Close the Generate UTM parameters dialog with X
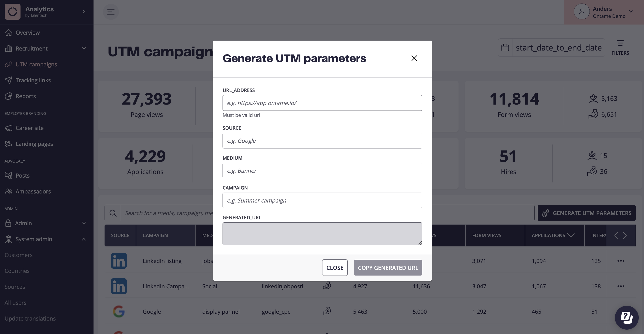The width and height of the screenshot is (644, 334). point(414,58)
